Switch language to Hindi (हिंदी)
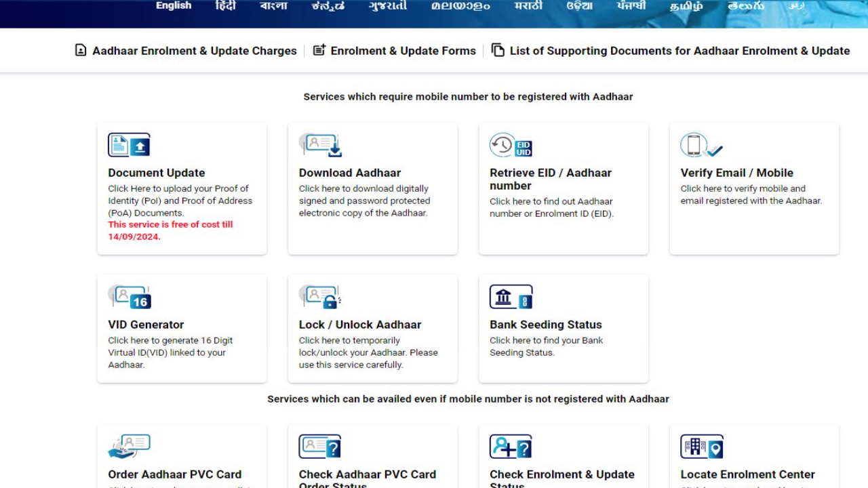Image resolution: width=868 pixels, height=488 pixels. [x=226, y=5]
